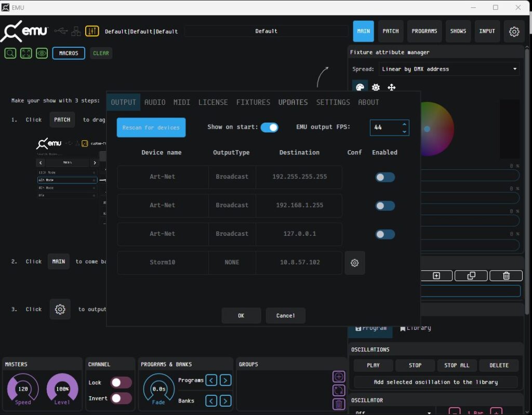Click the refresh group icon in Groups panel
This screenshot has width=532, height=415.
point(339,391)
